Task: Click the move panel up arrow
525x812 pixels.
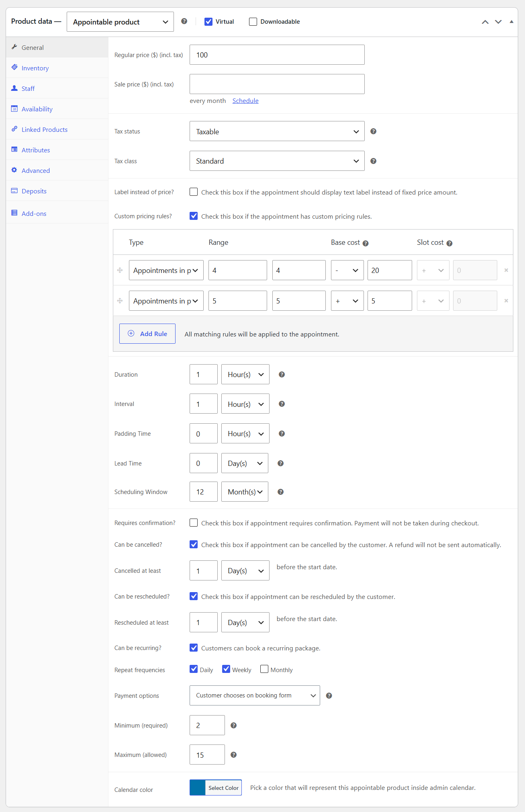Action: (x=485, y=22)
